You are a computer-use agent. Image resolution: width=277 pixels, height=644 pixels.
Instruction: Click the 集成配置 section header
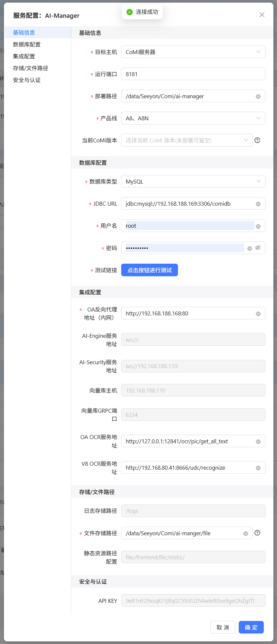point(172,292)
